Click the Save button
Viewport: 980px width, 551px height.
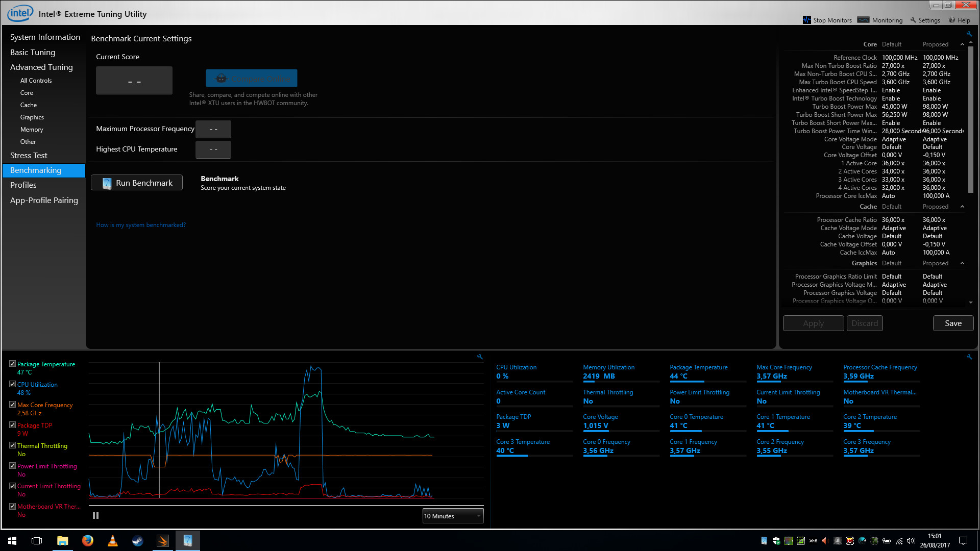pos(953,323)
